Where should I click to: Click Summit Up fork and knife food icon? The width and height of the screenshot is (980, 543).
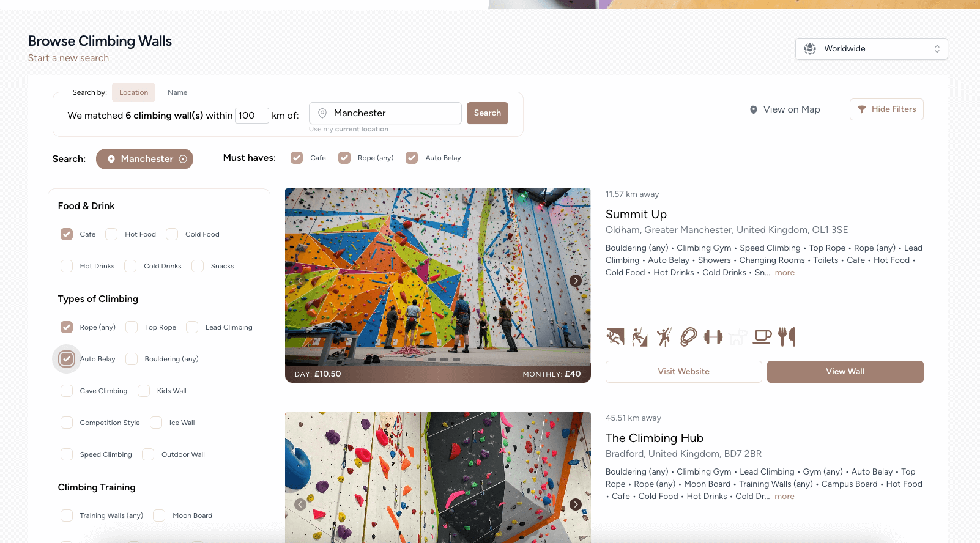pos(787,336)
